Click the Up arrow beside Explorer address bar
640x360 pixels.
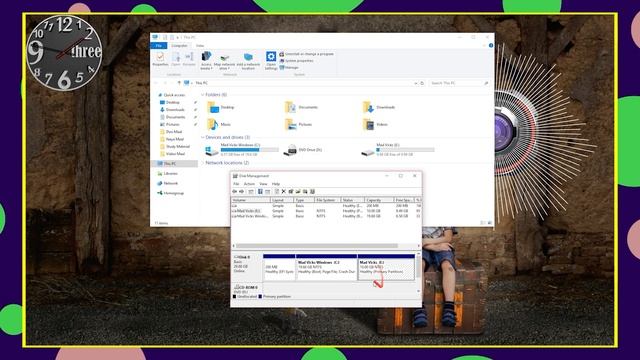pos(179,83)
